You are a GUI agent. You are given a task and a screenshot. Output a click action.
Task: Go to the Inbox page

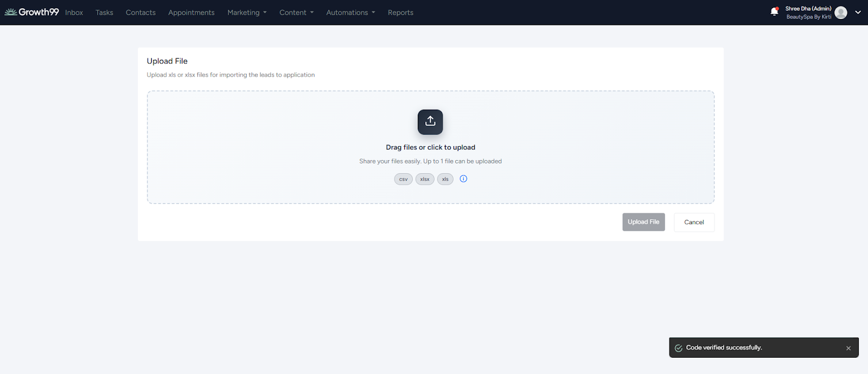(74, 12)
